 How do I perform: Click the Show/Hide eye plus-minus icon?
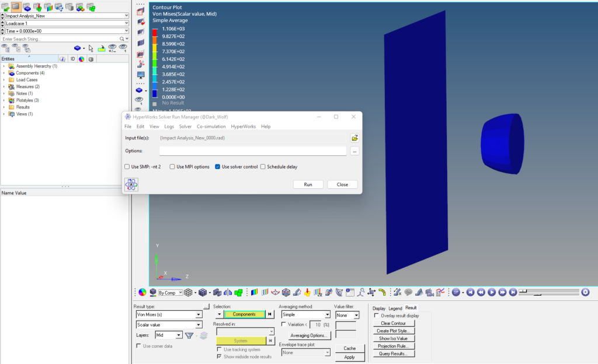tap(112, 48)
